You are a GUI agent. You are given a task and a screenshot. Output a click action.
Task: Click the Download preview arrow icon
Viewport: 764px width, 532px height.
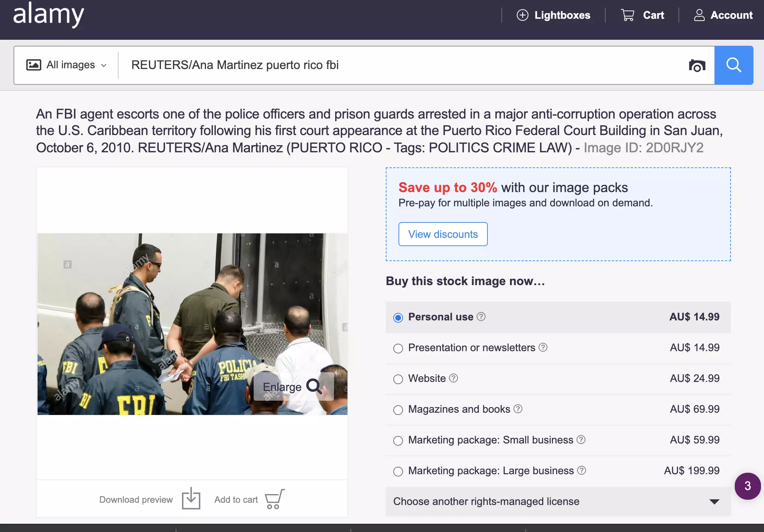[191, 498]
